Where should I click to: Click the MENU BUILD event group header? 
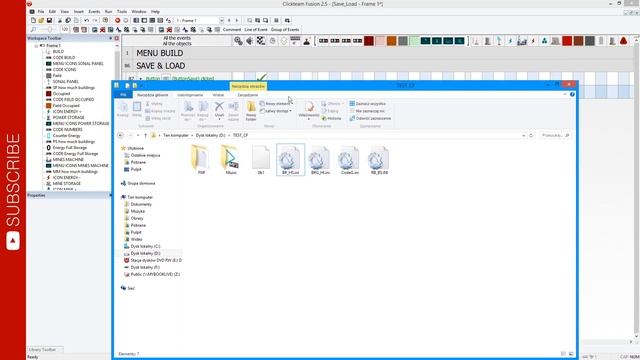point(160,53)
